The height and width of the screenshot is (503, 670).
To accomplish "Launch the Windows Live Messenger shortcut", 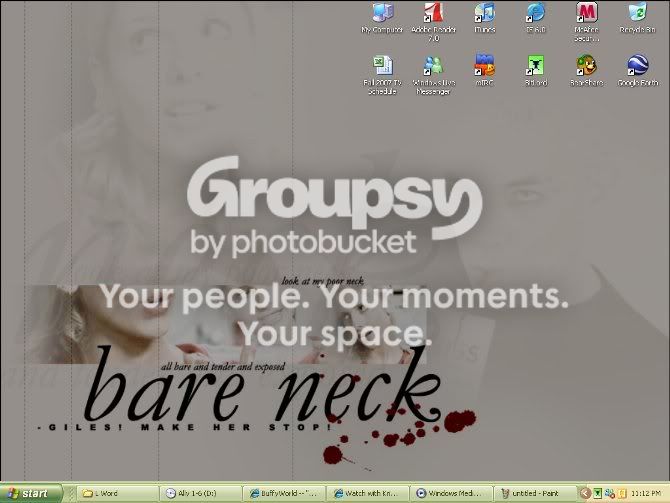I will click(x=434, y=75).
